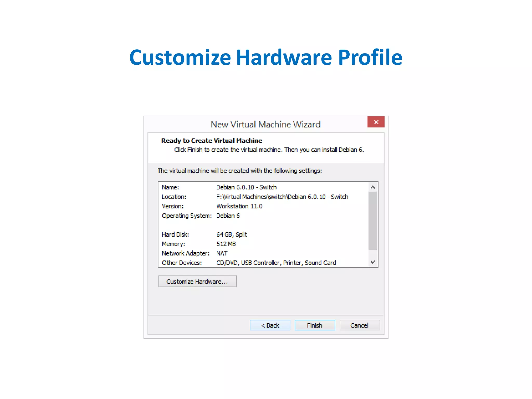Select the Memory: 512 MB row

226,244
